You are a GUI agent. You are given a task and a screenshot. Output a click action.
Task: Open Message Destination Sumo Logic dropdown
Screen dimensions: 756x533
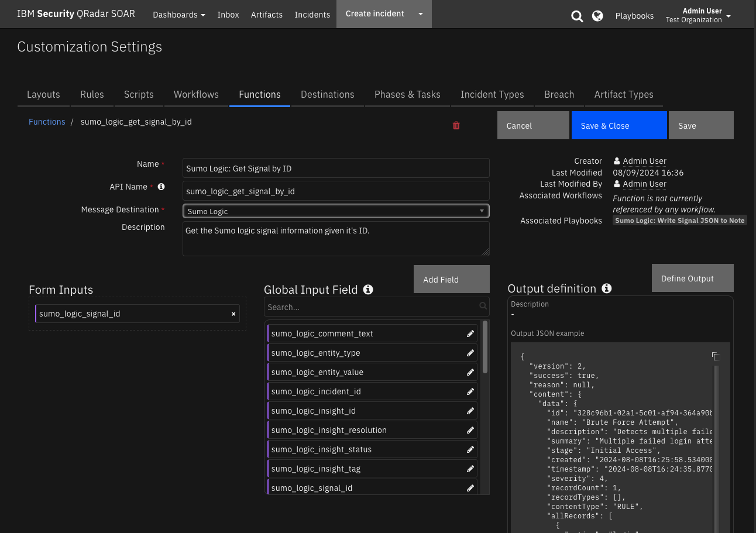pyautogui.click(x=336, y=211)
